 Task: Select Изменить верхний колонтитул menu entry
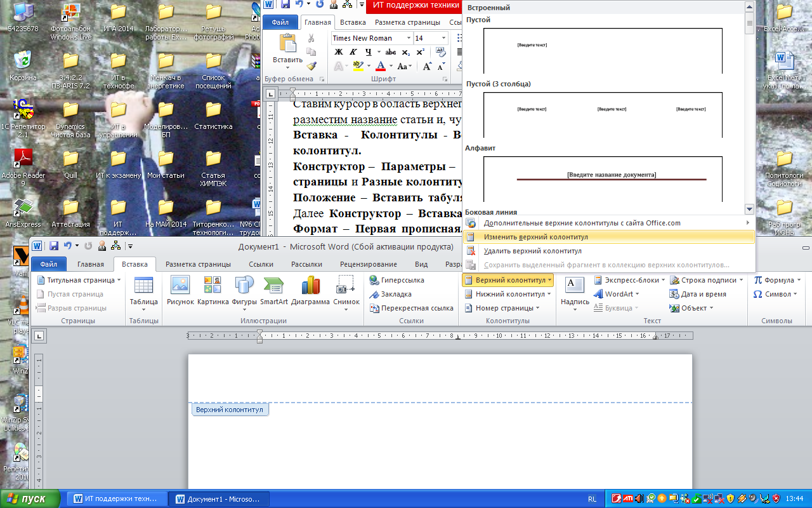coord(609,237)
